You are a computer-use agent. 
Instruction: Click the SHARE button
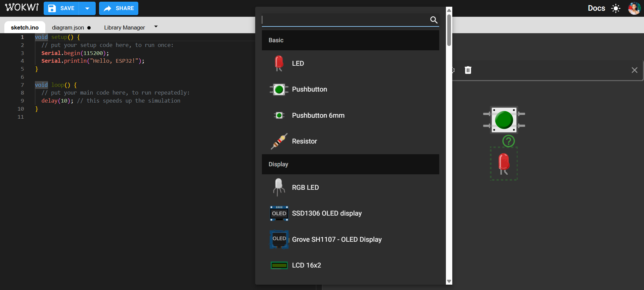[x=119, y=8]
